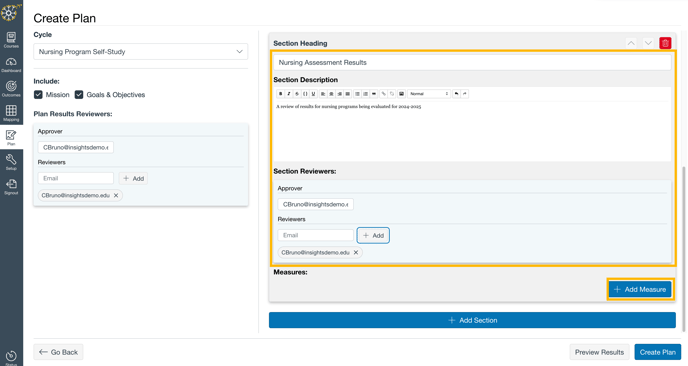
Task: Delete section with red trash icon
Action: pyautogui.click(x=665, y=43)
